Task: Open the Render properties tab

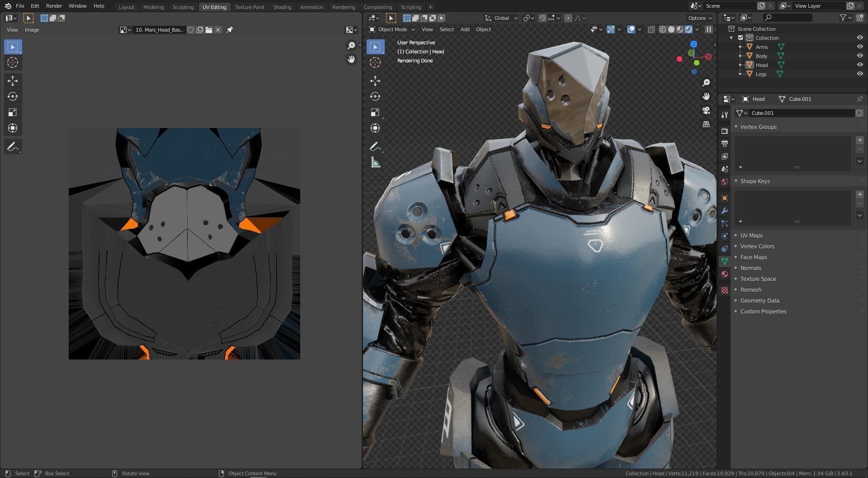Action: tap(725, 131)
